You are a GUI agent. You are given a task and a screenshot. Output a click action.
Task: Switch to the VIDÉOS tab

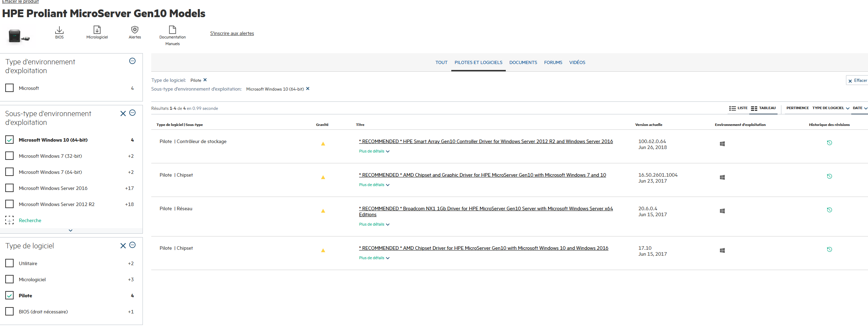[x=577, y=63]
